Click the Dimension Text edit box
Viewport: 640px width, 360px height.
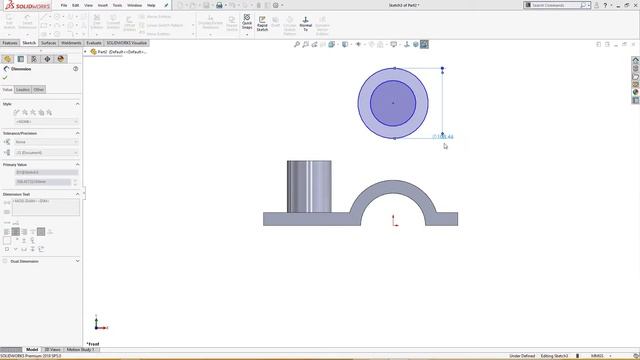46,207
